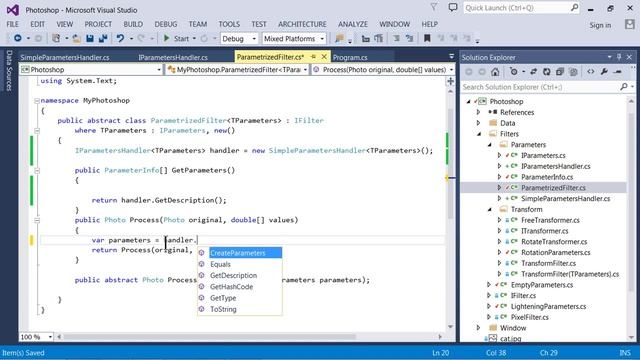Screen dimensions: 640x360
Task: Click the notifications filter flag icon
Action: point(434,7)
